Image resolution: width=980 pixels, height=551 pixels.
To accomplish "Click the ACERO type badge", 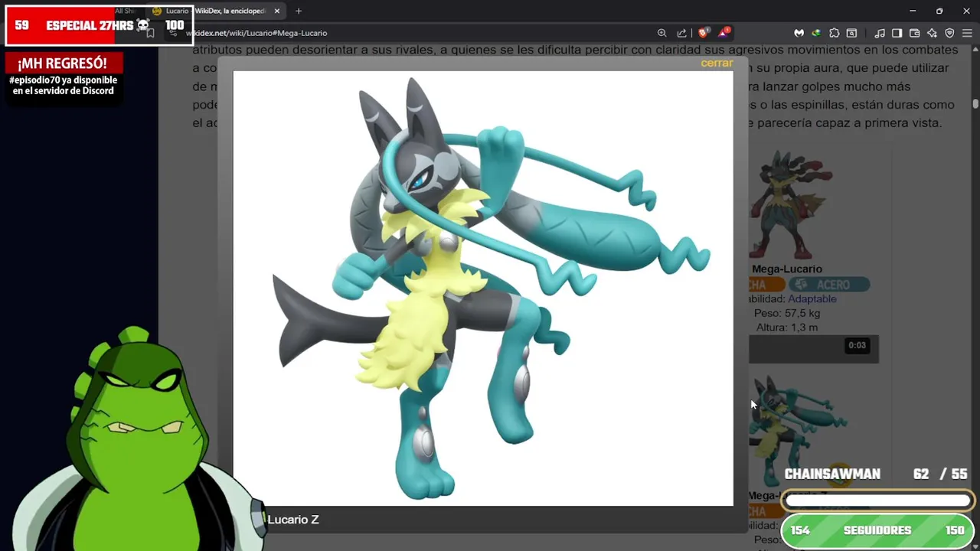I will (x=829, y=285).
